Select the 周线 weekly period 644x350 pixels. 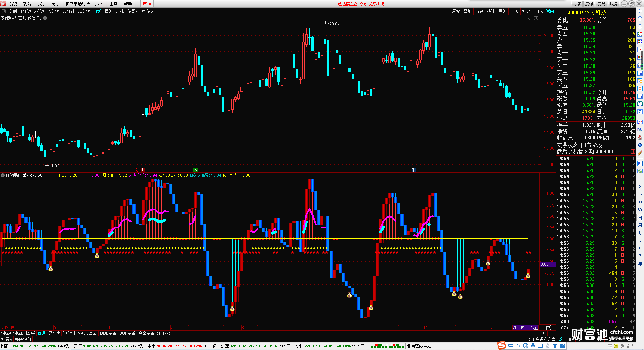pos(109,11)
